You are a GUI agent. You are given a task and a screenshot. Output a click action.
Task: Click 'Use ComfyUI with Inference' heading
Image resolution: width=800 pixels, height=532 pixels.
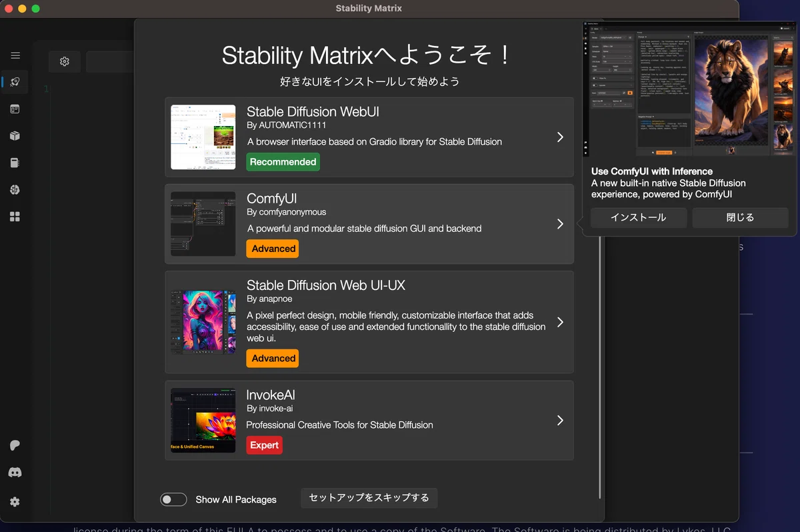tap(652, 171)
